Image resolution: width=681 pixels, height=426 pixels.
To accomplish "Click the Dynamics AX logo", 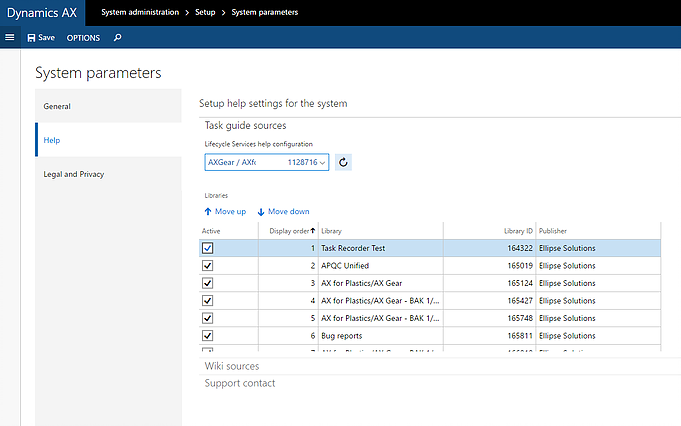I will [42, 13].
